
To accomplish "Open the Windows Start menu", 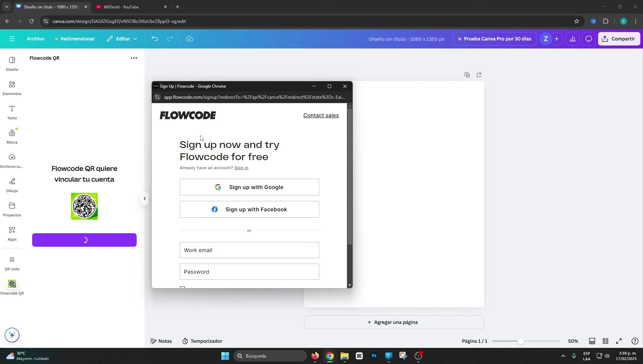I will pyautogui.click(x=225, y=356).
